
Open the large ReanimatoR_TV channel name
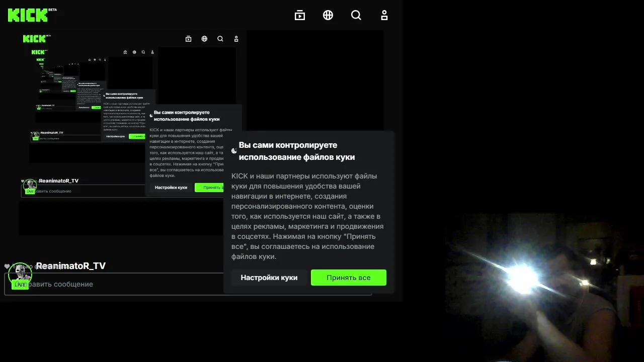71,266
